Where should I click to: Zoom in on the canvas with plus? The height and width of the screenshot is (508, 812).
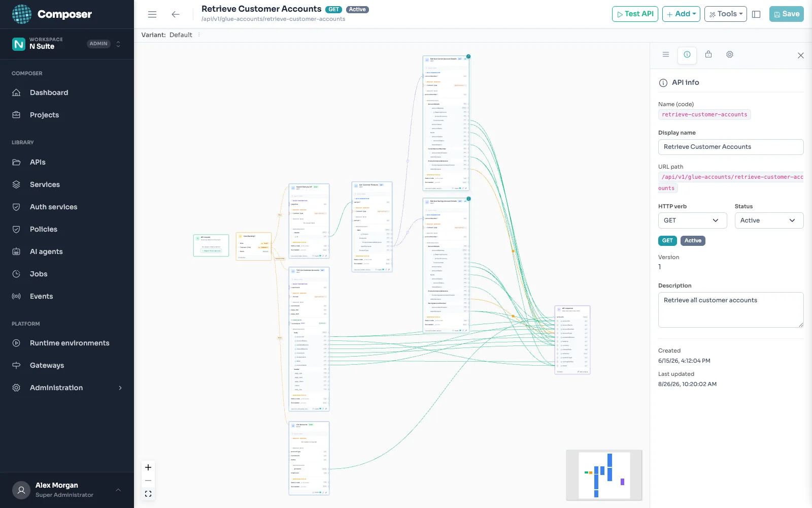click(x=148, y=467)
